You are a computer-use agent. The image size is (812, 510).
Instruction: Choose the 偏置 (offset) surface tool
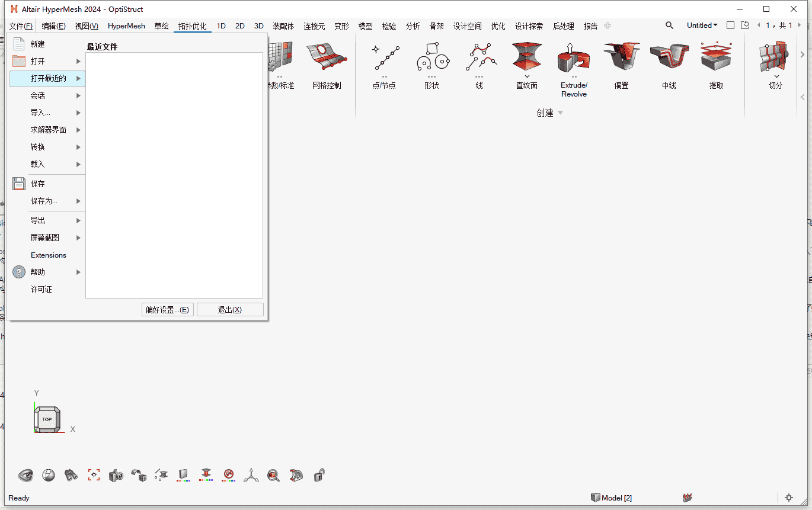tap(621, 58)
